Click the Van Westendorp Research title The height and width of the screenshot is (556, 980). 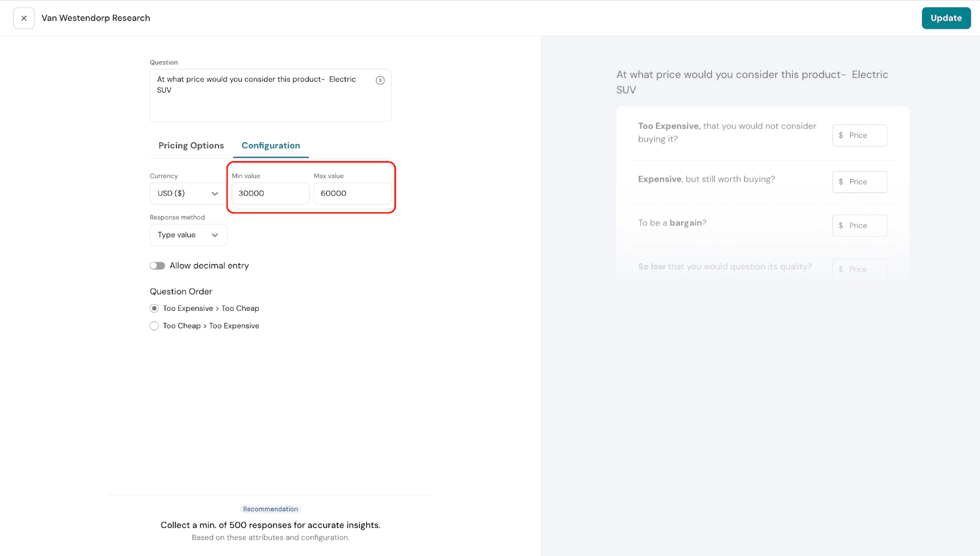coord(96,18)
